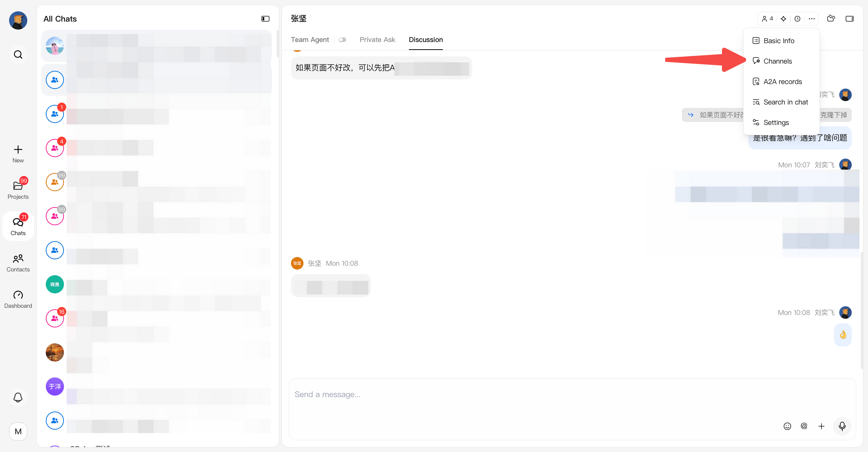Click the @ mention icon
Image resolution: width=868 pixels, height=452 pixels.
pos(804,426)
